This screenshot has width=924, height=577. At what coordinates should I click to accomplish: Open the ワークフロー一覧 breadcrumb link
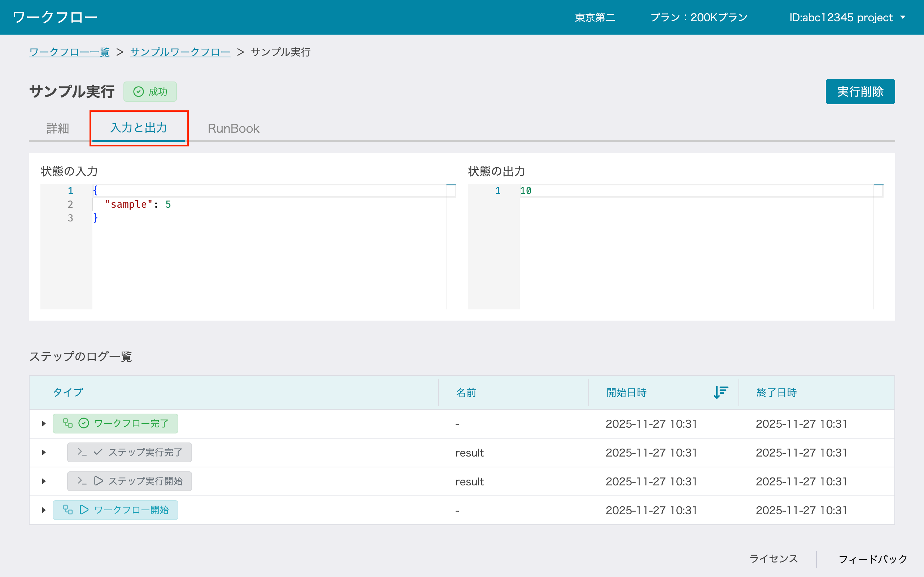click(x=69, y=52)
